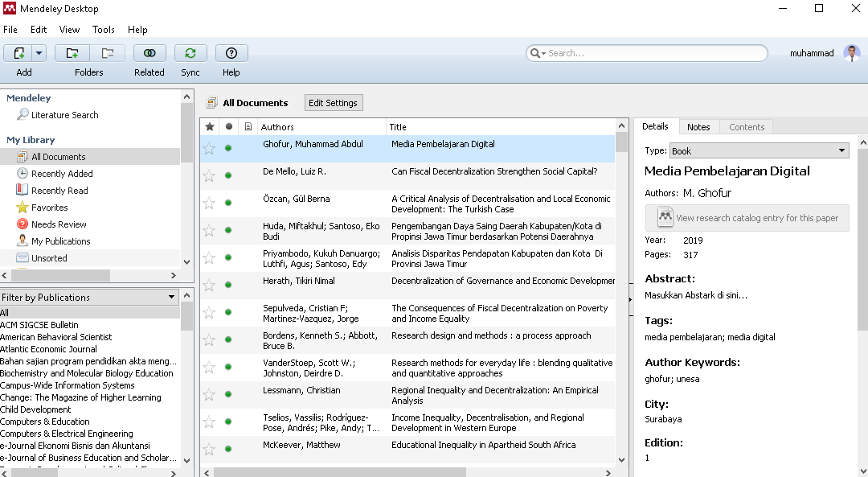Switch to the Notes tab

tap(698, 127)
